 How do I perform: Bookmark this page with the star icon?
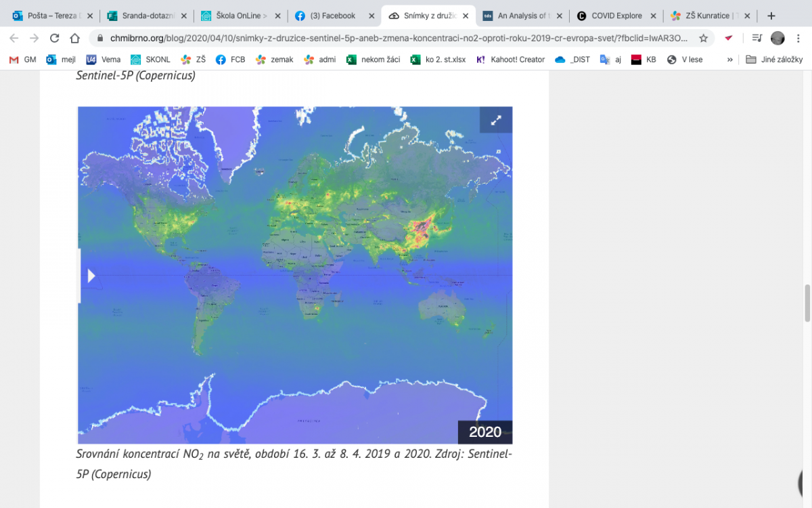click(x=704, y=38)
